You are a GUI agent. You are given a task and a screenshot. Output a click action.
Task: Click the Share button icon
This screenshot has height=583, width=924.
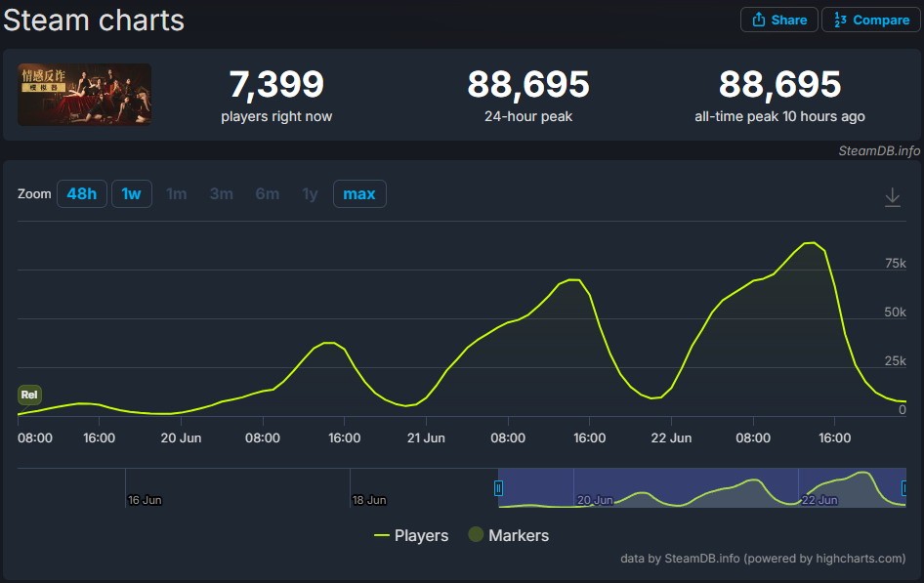coord(759,20)
